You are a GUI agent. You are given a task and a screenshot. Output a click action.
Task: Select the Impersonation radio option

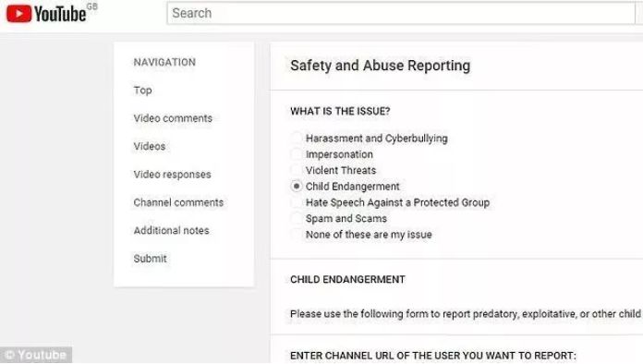(296, 154)
